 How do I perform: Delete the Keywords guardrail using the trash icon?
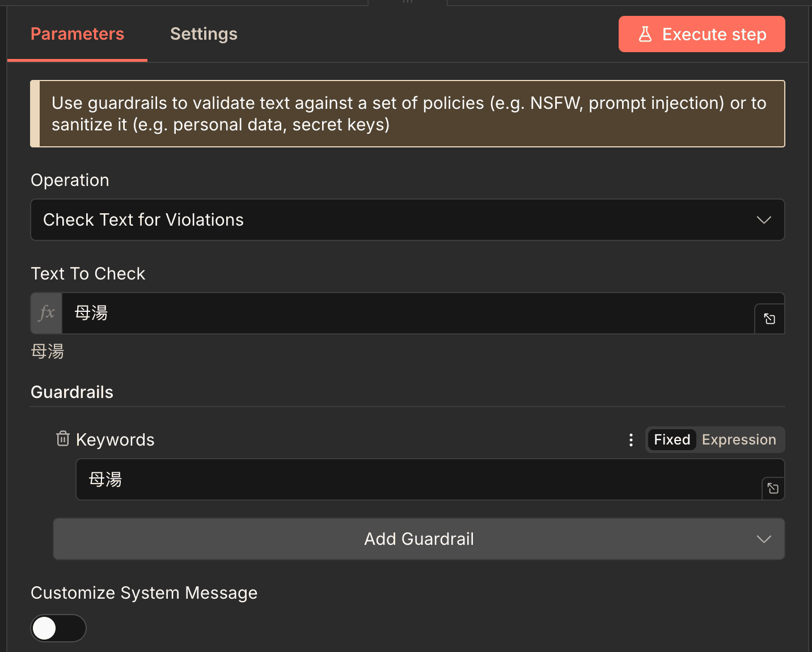pos(62,438)
